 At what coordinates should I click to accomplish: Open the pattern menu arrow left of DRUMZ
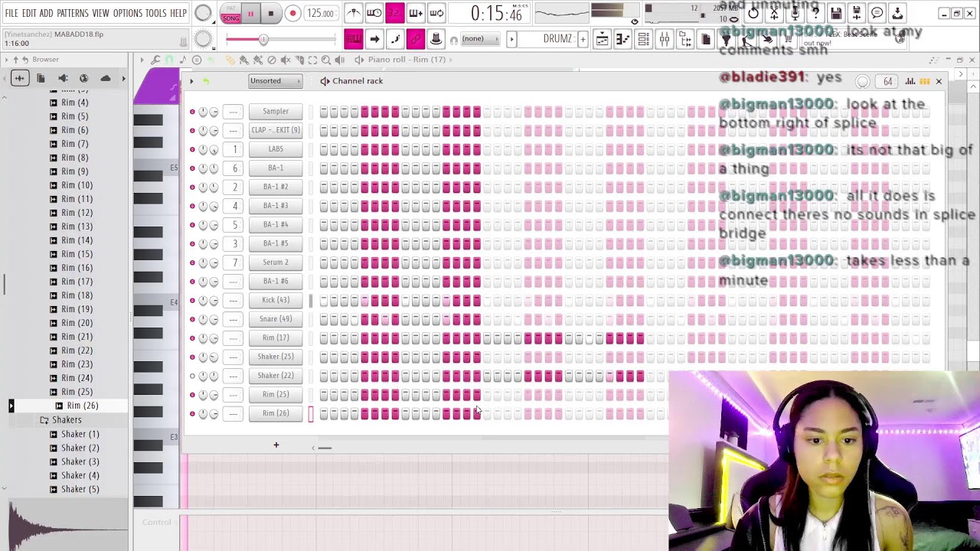point(511,39)
